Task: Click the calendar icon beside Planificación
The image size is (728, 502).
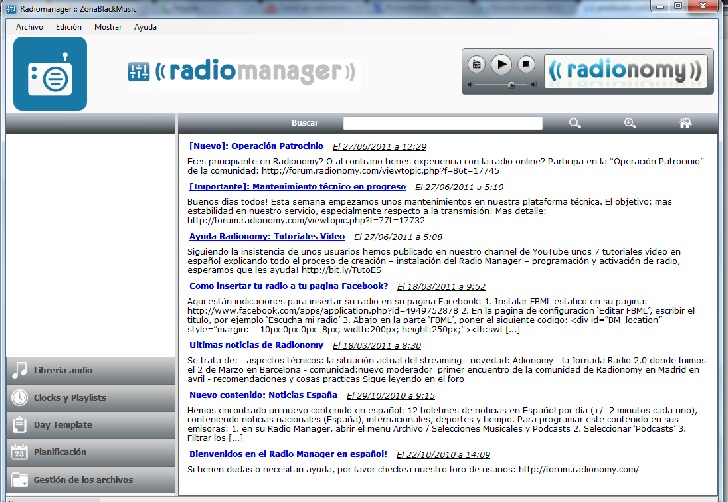Action: (20, 452)
